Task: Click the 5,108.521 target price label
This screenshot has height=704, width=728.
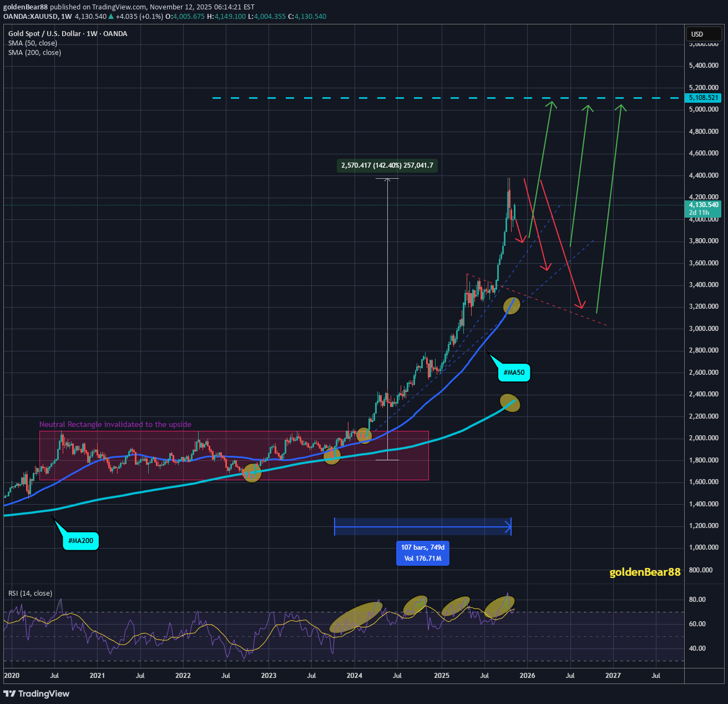Action: [702, 98]
